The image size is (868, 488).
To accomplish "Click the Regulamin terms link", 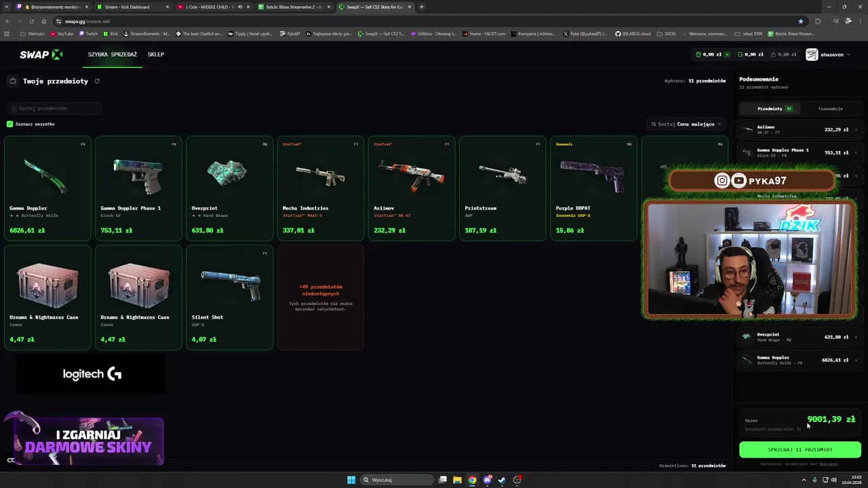I will click(829, 464).
